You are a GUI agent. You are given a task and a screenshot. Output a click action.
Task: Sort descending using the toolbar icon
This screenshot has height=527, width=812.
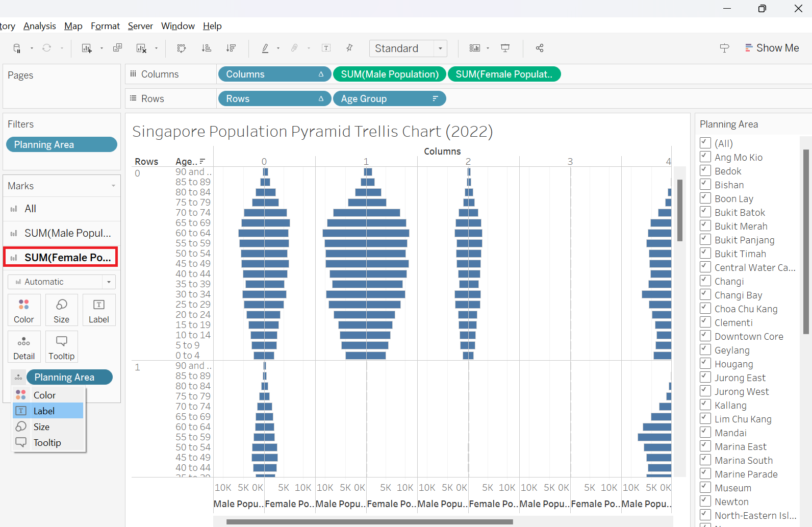tap(231, 48)
